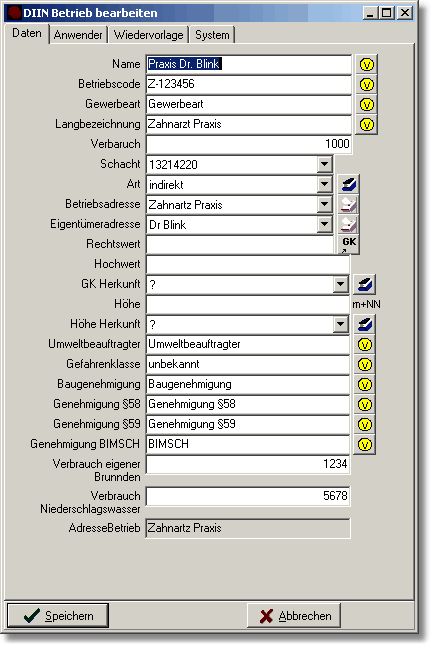This screenshot has height=646, width=431.
Task: Click the empty Höhe field
Action: (x=248, y=304)
